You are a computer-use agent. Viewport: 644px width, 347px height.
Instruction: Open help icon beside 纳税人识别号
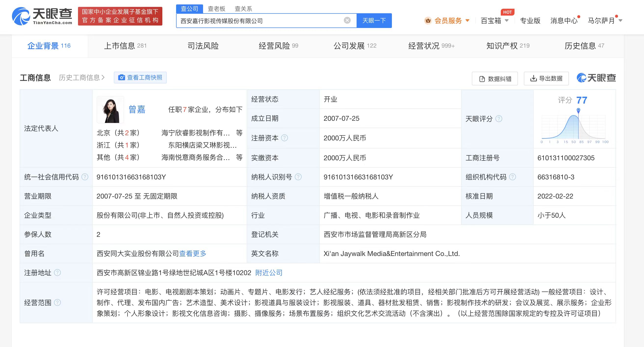coord(298,177)
